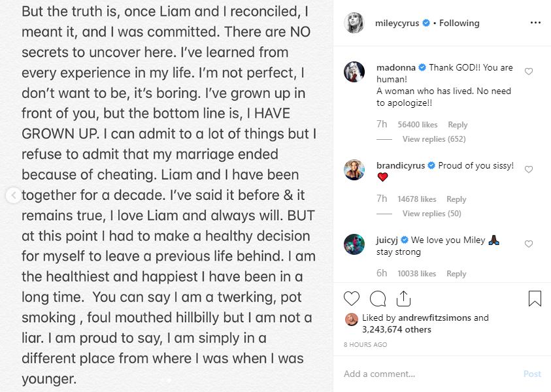Reply to madonna's comment
This screenshot has height=392, width=551.
[x=458, y=125]
